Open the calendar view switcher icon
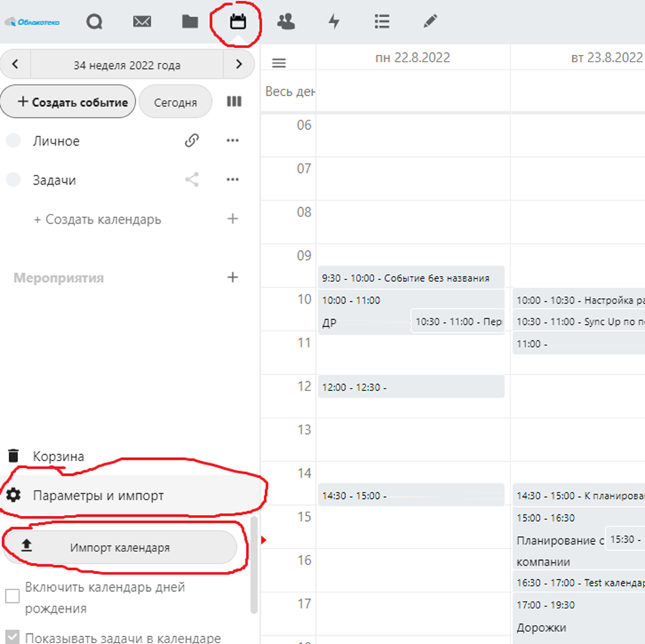 [234, 102]
